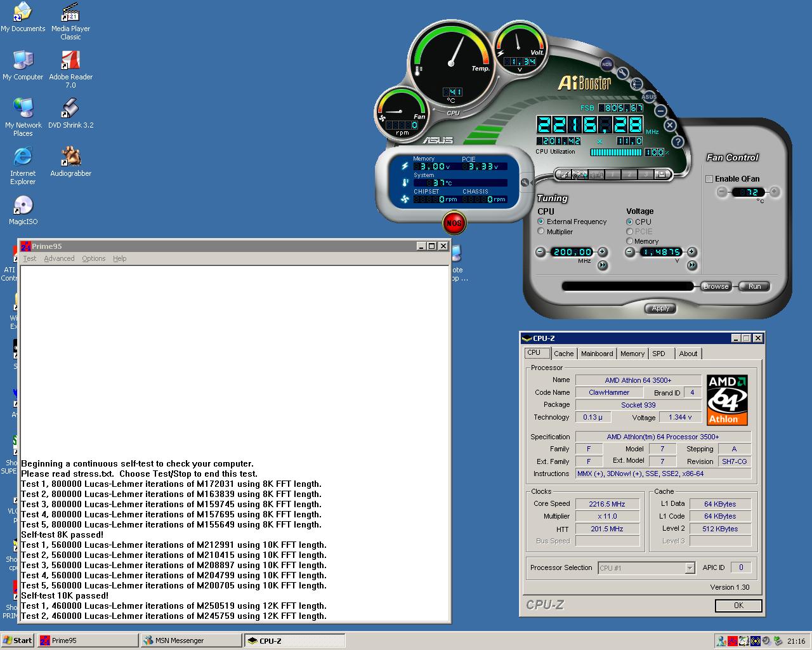Screen dimensions: 812x650
Task: Click MSN Messenger taskbar button
Action: 191,640
